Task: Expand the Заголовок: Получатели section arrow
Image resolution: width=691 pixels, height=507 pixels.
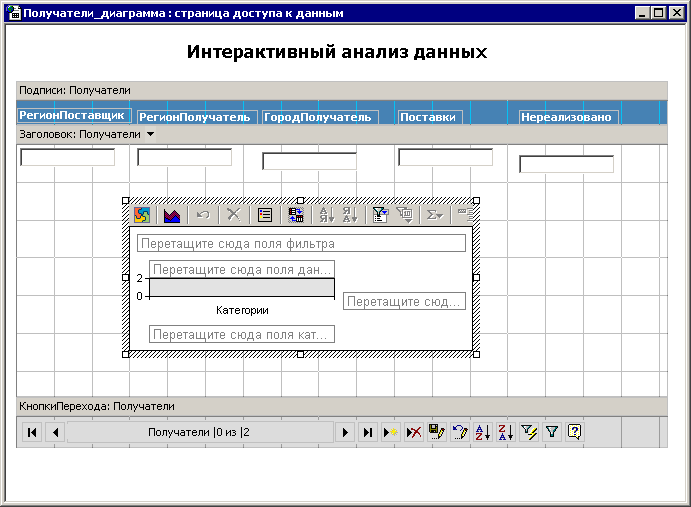Action: point(150,134)
